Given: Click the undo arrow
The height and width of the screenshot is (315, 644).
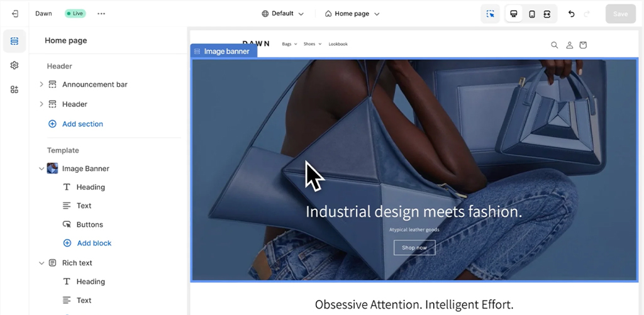Looking at the screenshot, I should [x=571, y=14].
